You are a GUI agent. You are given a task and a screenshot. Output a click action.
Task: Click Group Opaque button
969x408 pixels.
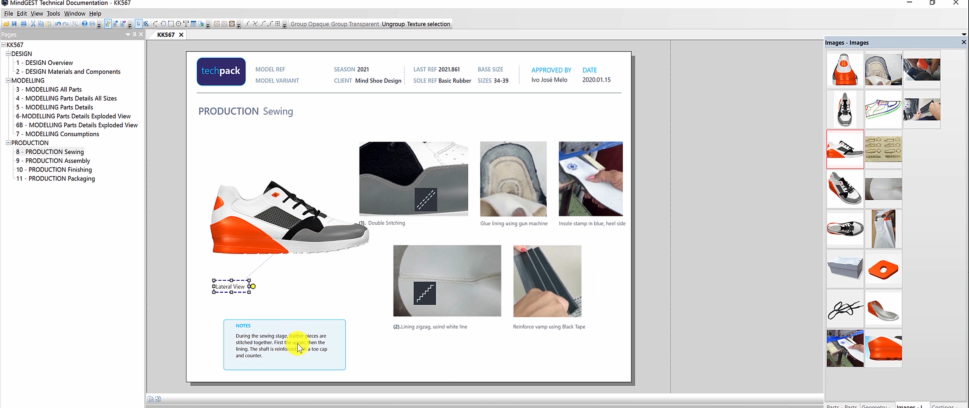(309, 24)
